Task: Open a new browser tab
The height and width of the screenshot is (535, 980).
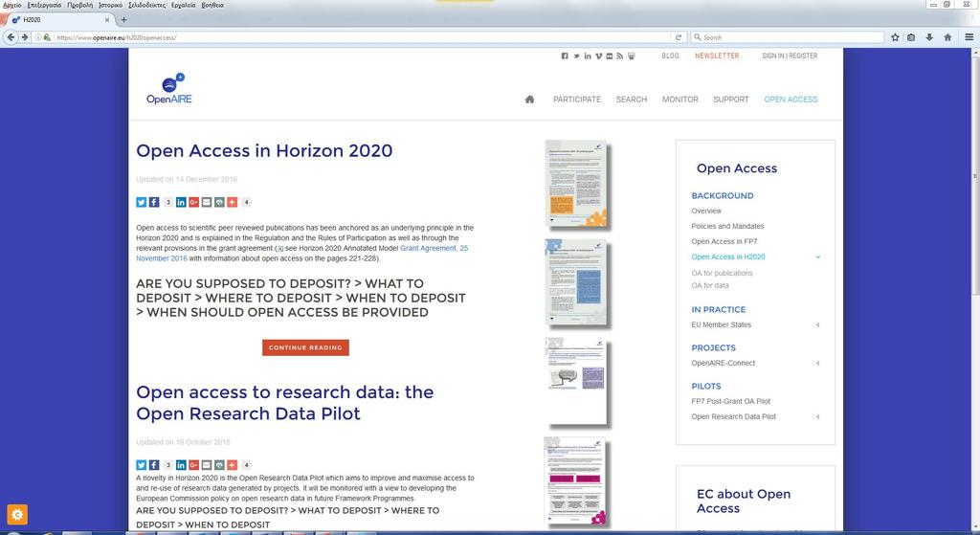Action: tap(123, 20)
